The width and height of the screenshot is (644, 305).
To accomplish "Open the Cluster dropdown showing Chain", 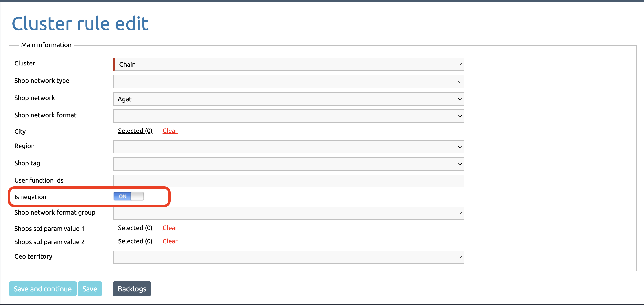I will [x=288, y=64].
